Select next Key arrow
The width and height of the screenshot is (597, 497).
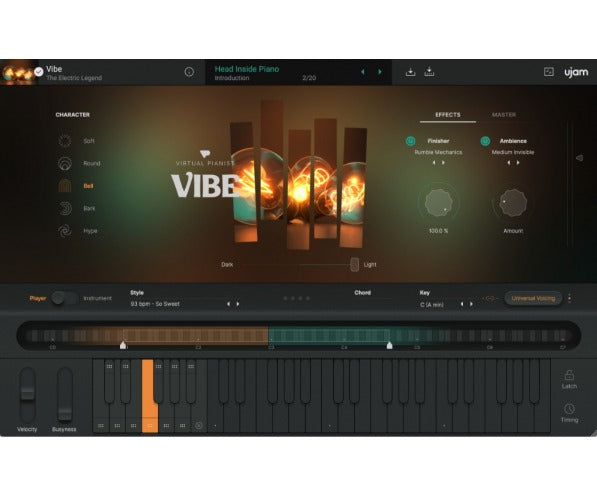pos(471,304)
